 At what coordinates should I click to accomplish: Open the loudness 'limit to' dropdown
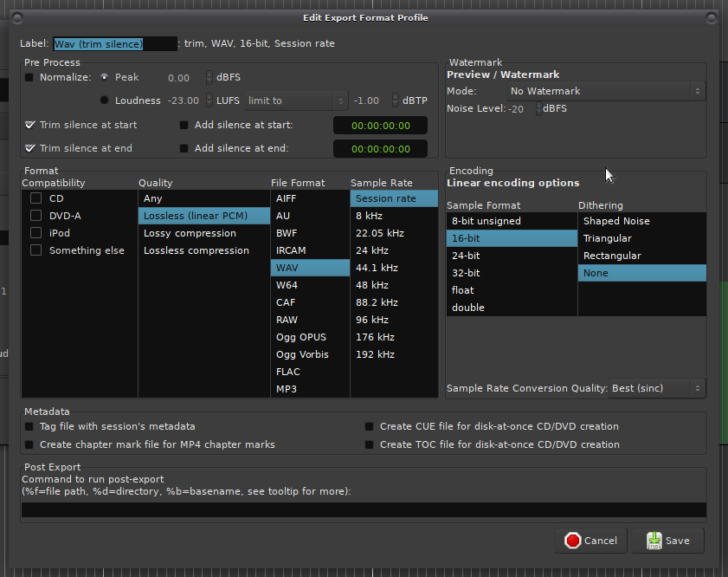tap(296, 100)
